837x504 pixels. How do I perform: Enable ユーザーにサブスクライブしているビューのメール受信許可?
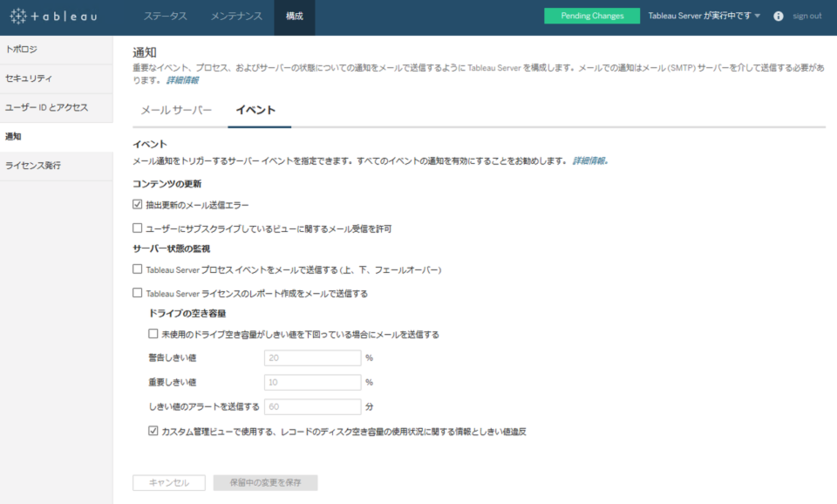(136, 229)
